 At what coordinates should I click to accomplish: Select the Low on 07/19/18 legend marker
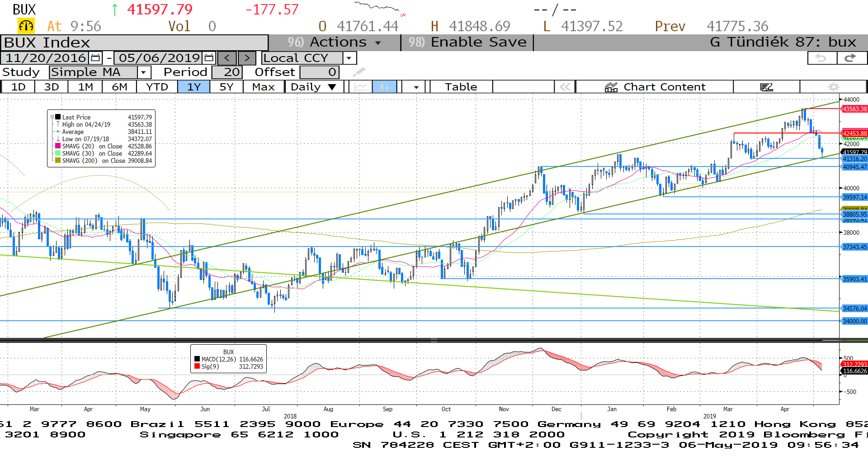pyautogui.click(x=58, y=139)
